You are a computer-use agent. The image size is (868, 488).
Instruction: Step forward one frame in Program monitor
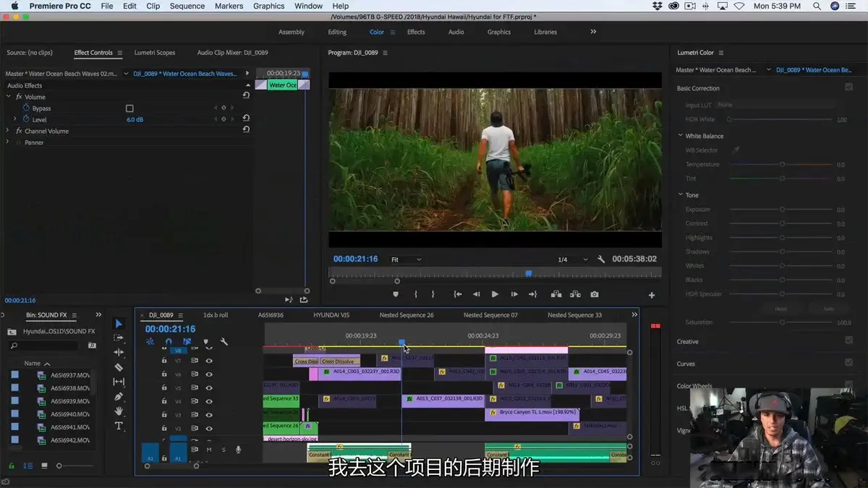tap(514, 294)
